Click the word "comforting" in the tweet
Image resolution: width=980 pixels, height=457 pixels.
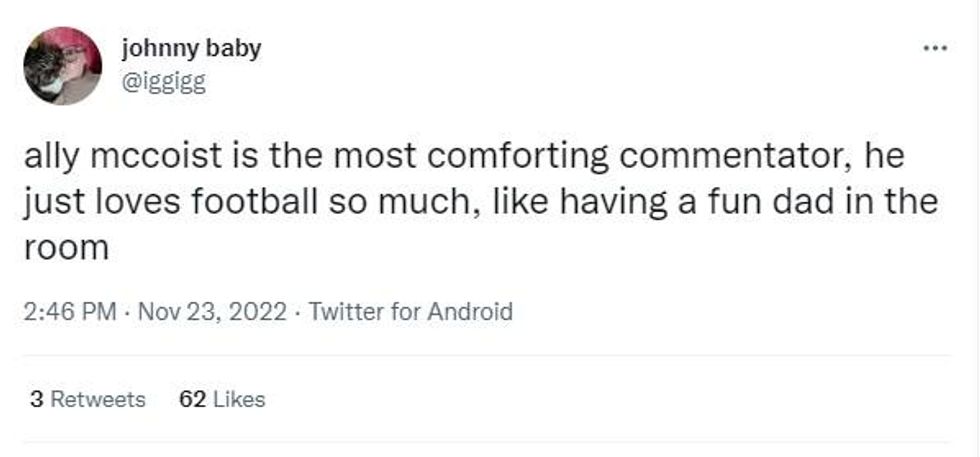[x=515, y=157]
